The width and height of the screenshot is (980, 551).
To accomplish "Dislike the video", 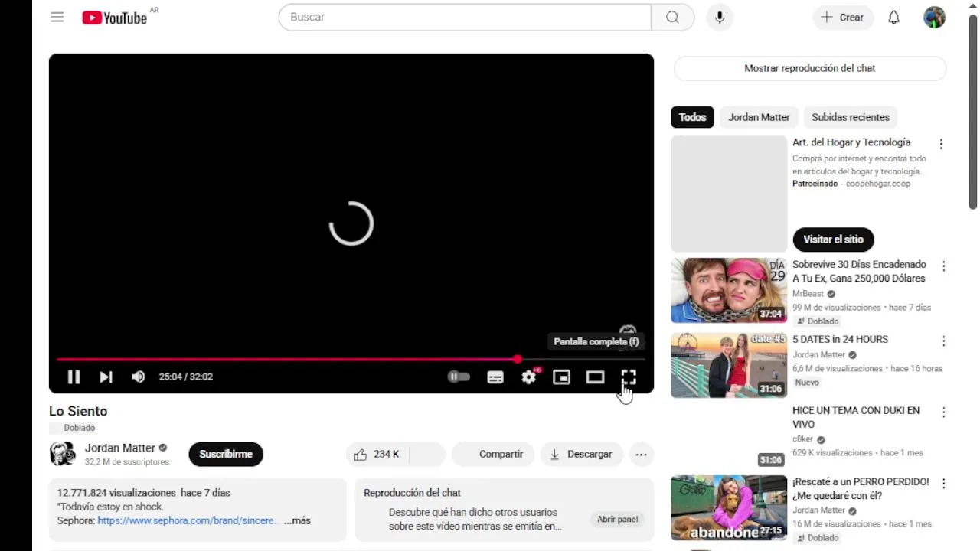I will (427, 454).
